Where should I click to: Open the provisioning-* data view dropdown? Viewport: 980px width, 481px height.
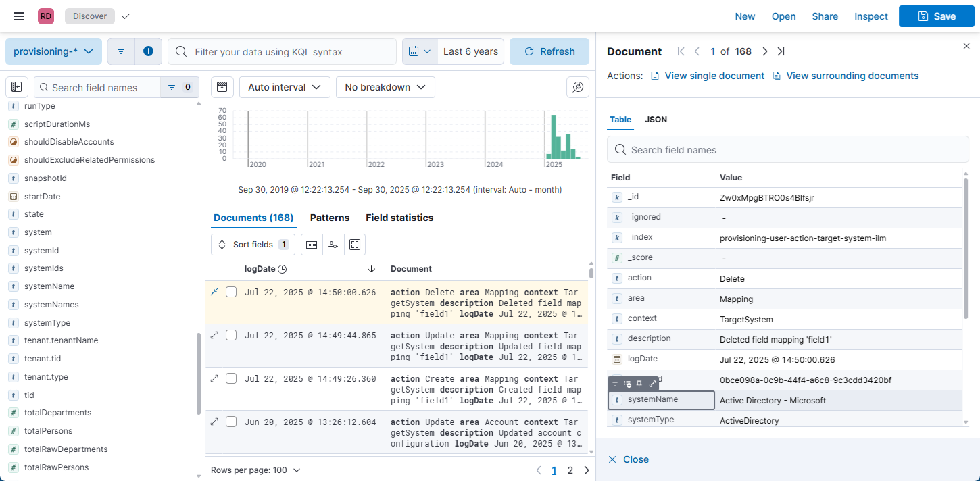53,51
